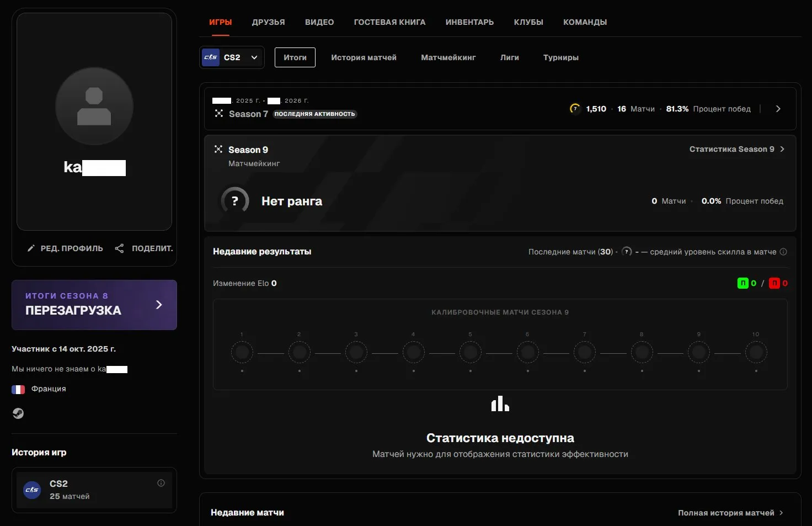This screenshot has width=812, height=526.
Task: Open the ВИДЕО tab
Action: (x=319, y=22)
